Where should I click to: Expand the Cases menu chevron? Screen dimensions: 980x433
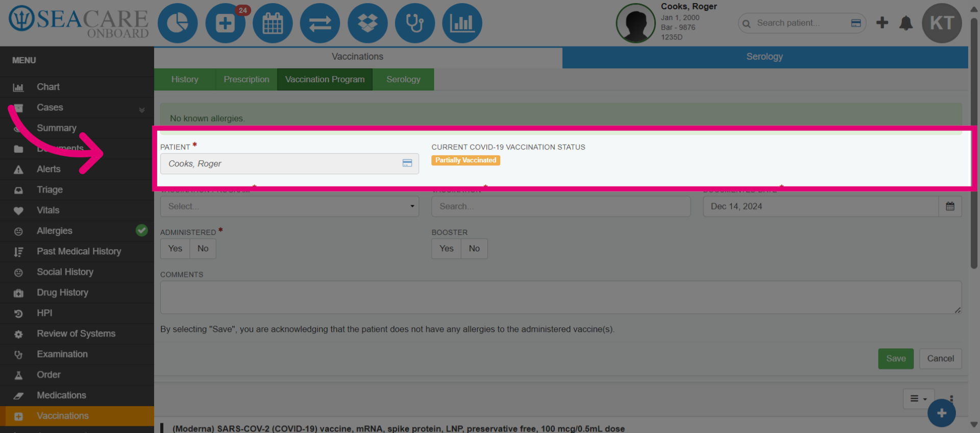142,109
